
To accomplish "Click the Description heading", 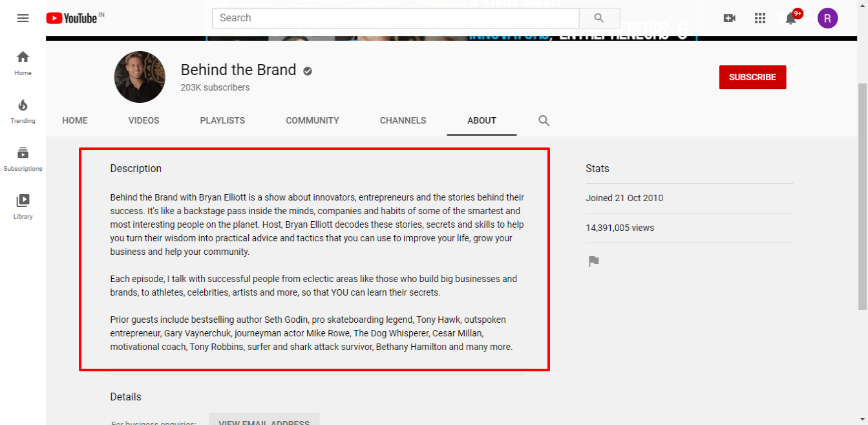I will (136, 168).
